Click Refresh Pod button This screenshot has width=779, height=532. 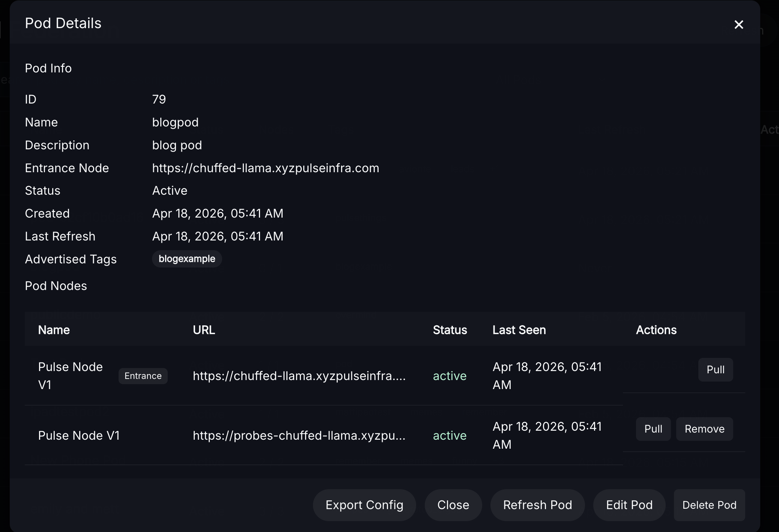coord(537,505)
